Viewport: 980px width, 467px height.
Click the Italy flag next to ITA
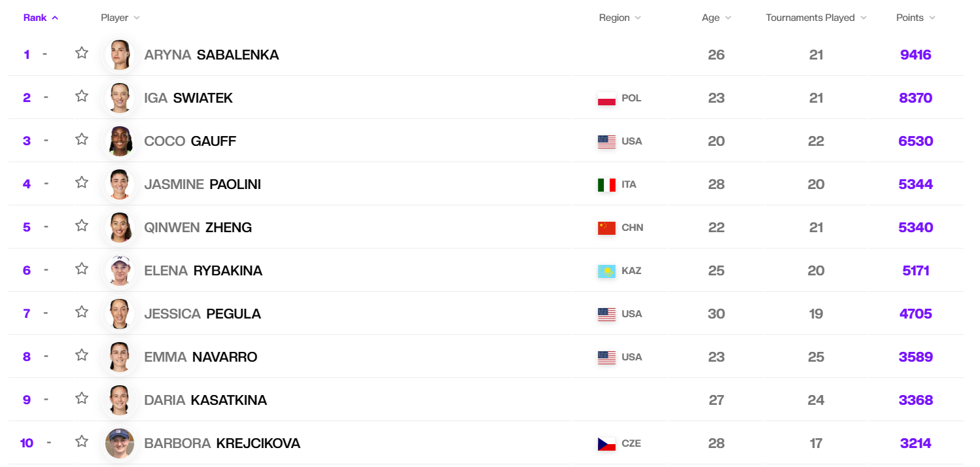(606, 185)
